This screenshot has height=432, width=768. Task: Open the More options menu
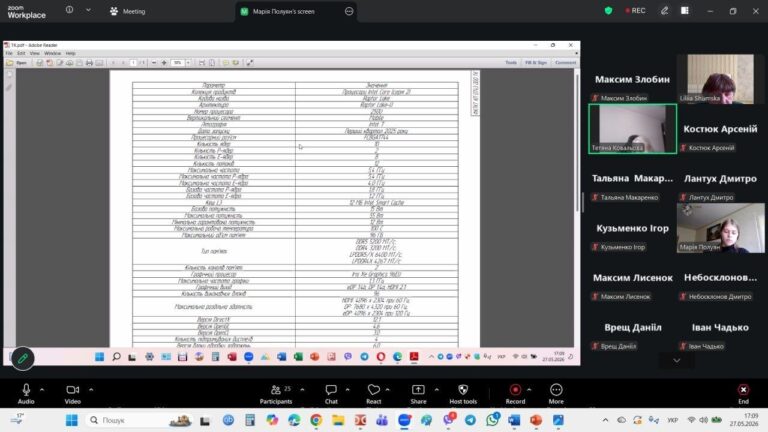coord(556,394)
